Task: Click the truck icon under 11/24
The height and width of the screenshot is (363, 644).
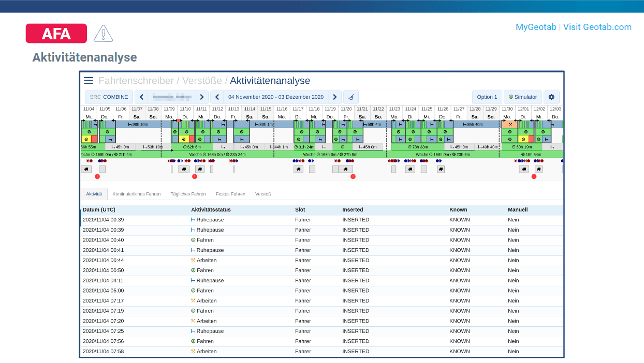Action: 410,169
